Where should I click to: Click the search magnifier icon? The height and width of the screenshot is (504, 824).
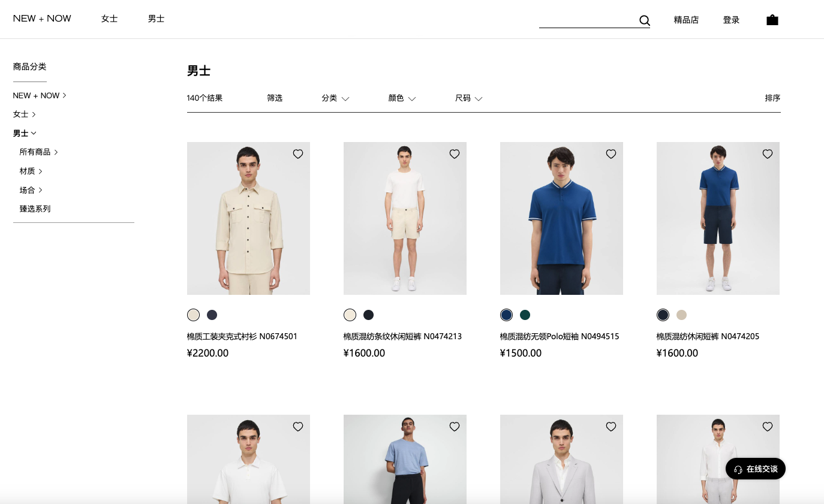(645, 20)
